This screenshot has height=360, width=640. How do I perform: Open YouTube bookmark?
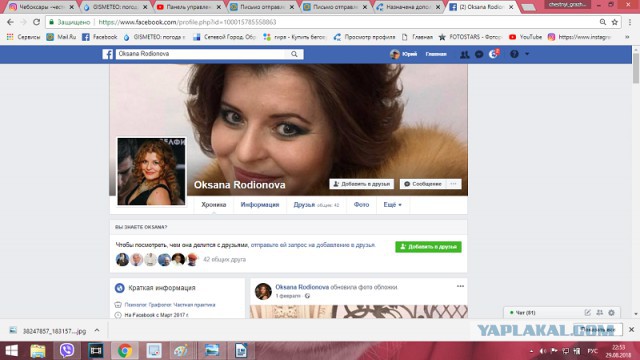click(526, 37)
